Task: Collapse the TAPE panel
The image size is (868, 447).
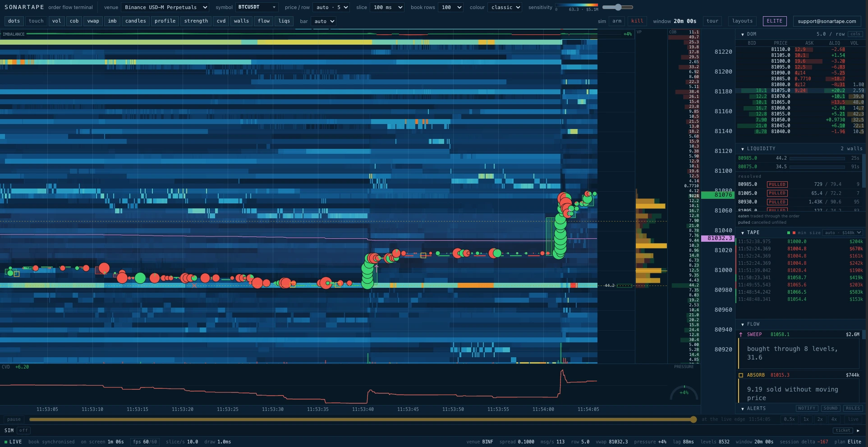Action: click(743, 233)
